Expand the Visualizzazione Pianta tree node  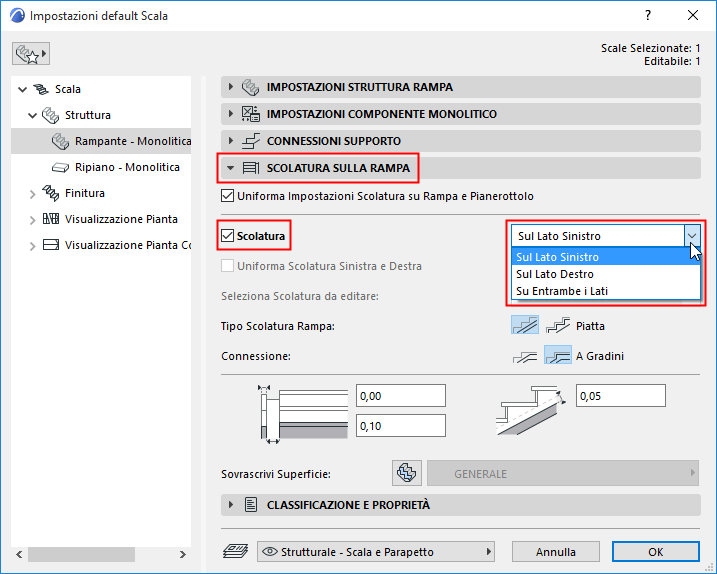(32, 220)
